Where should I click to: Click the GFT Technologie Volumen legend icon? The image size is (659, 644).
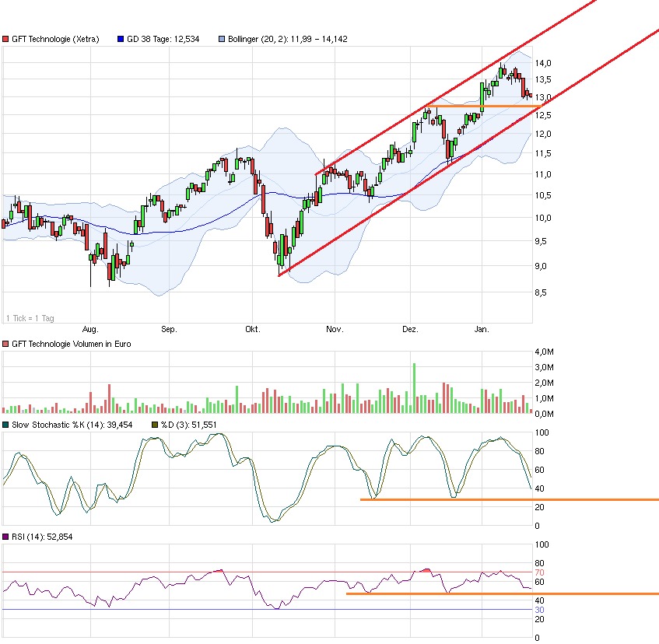tap(5, 343)
